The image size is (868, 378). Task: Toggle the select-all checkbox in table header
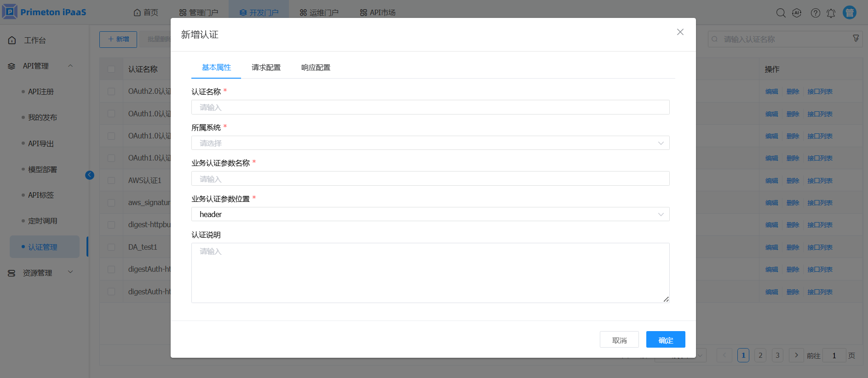pos(111,69)
